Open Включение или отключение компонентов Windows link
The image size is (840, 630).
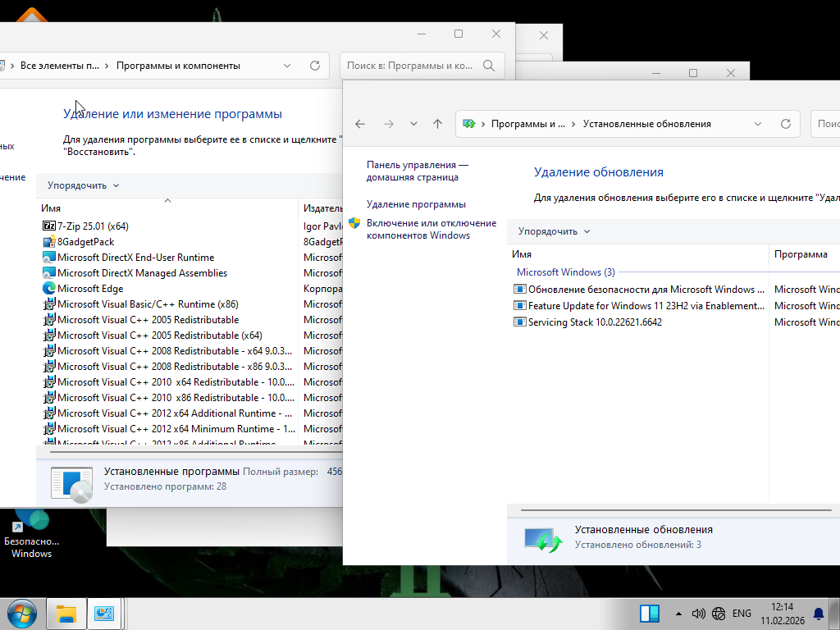[x=431, y=229]
